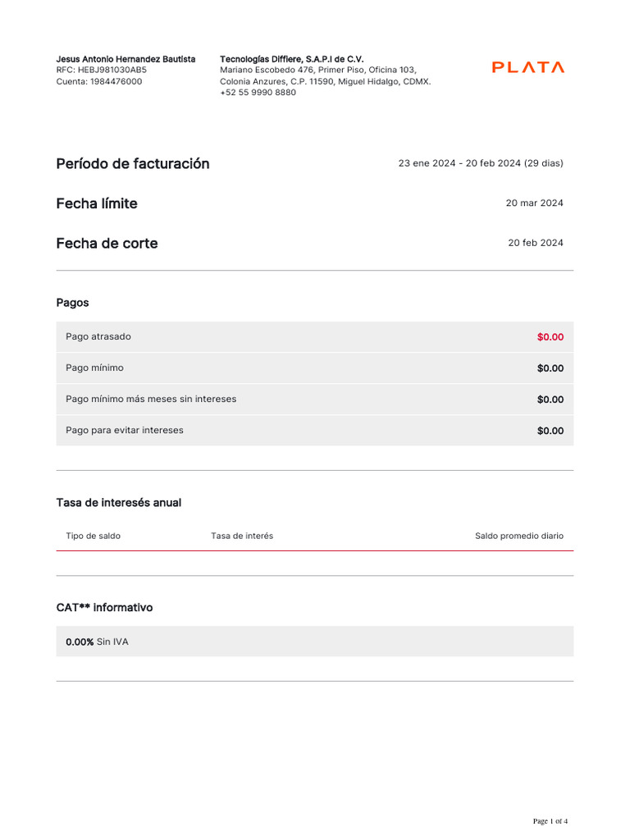Image resolution: width=630 pixels, height=840 pixels.
Task: Click the Pago para evitar intereses amount
Action: click(550, 431)
